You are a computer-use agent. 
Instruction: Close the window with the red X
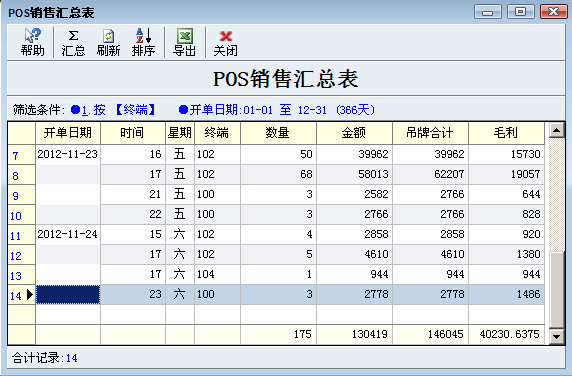(x=553, y=12)
